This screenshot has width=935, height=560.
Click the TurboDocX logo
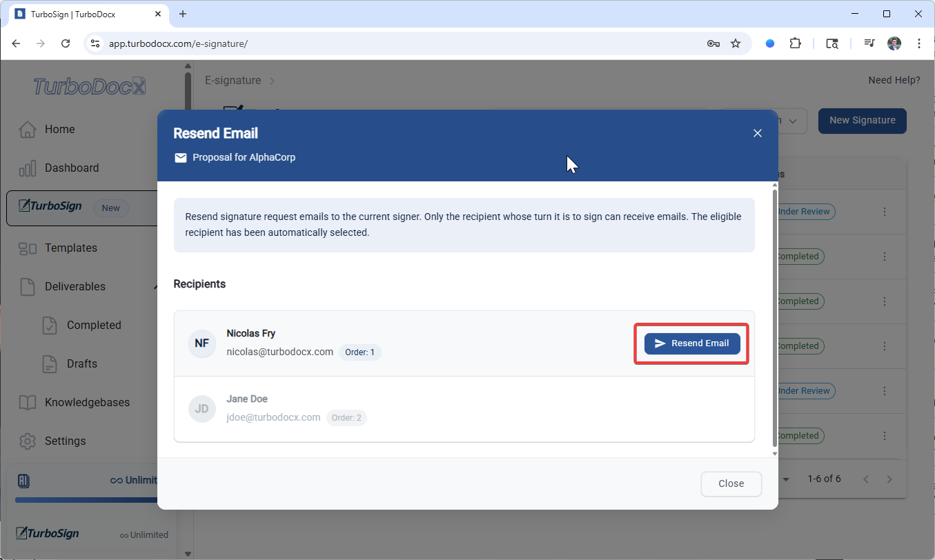pos(90,86)
